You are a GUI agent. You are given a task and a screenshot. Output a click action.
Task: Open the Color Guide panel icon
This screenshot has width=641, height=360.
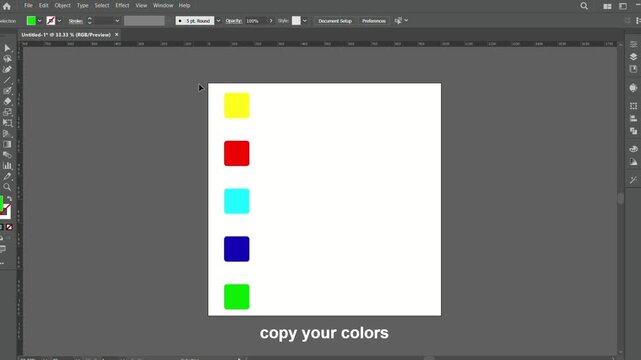(633, 162)
